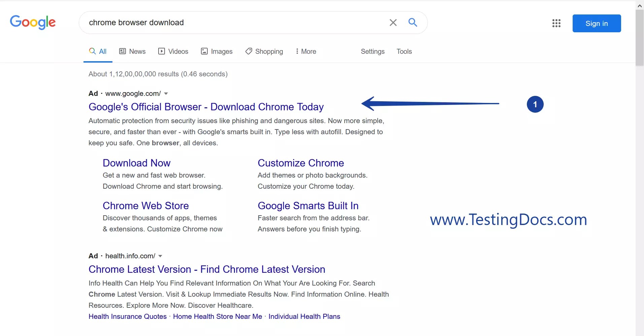Click the Videos tab play icon
644x336 pixels.
pyautogui.click(x=162, y=51)
